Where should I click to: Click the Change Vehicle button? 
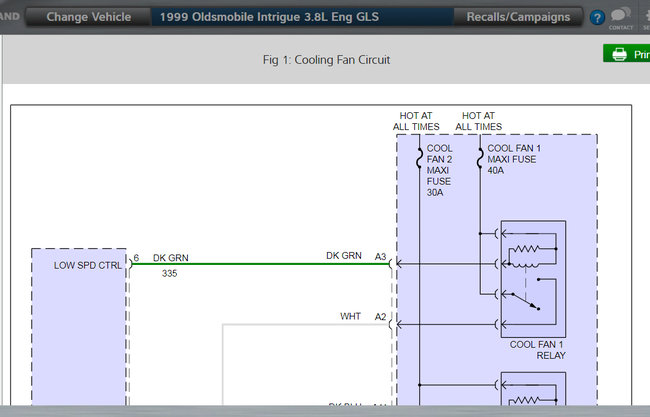pyautogui.click(x=88, y=17)
